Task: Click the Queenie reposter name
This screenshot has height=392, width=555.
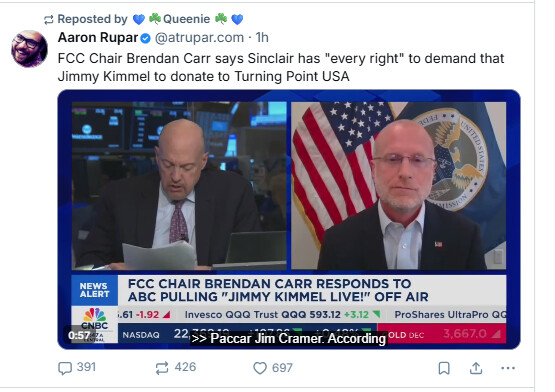Action: coord(188,19)
